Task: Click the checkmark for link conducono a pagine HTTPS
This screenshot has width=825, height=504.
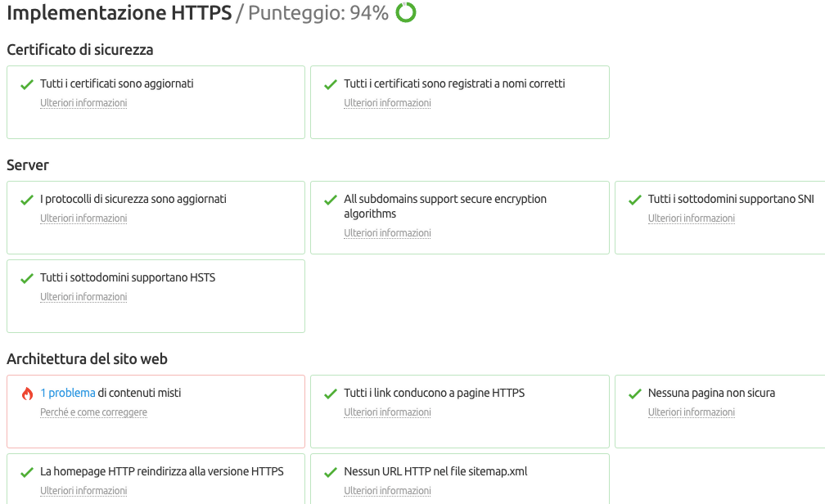Action: tap(330, 393)
